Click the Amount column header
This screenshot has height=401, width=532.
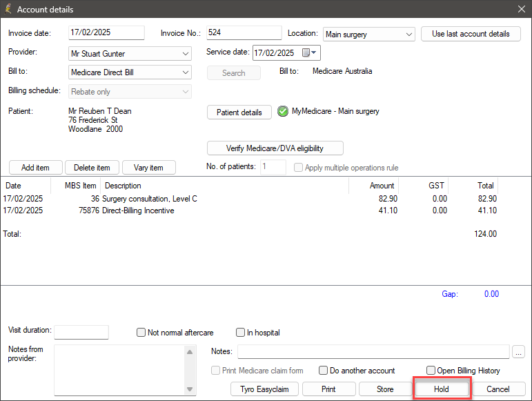373,186
